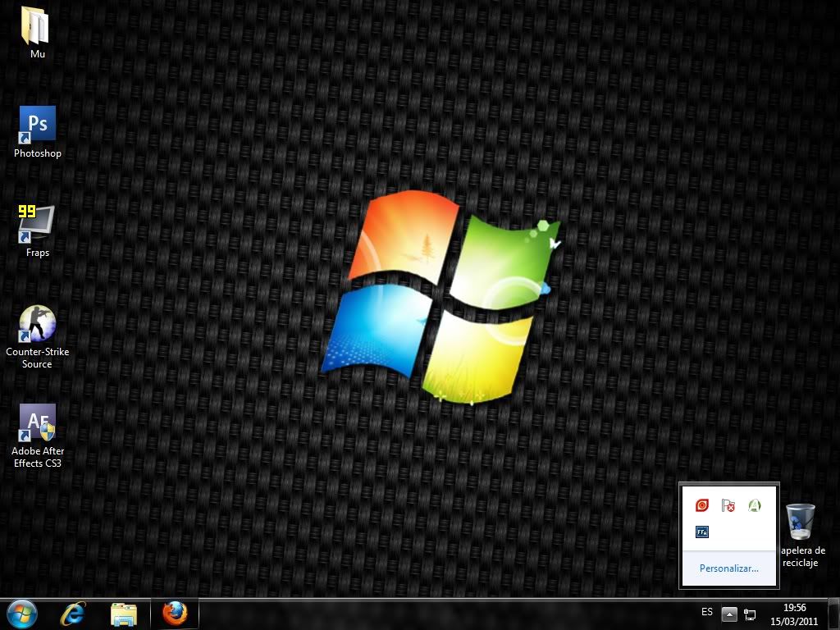The image size is (840, 630).
Task: Select the 'Photoshop' label text
Action: pos(38,153)
